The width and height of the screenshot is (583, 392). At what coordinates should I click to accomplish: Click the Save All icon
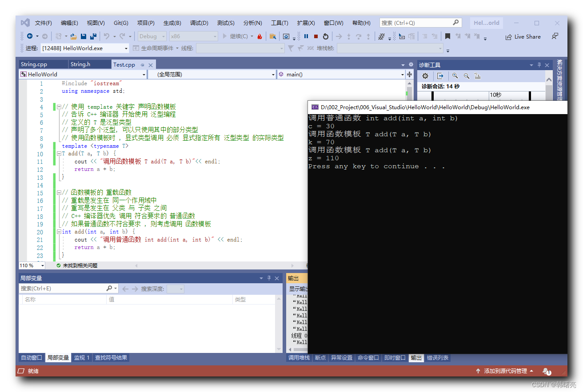pyautogui.click(x=93, y=36)
